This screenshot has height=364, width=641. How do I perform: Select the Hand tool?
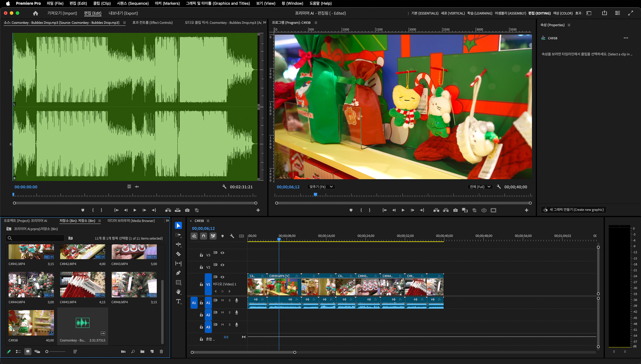coord(178,292)
